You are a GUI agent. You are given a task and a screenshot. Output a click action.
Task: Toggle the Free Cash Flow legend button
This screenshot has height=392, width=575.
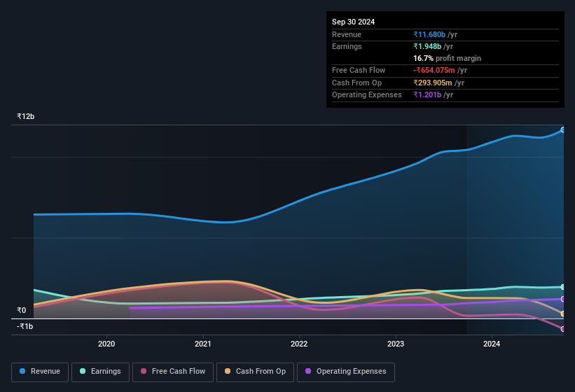point(173,372)
